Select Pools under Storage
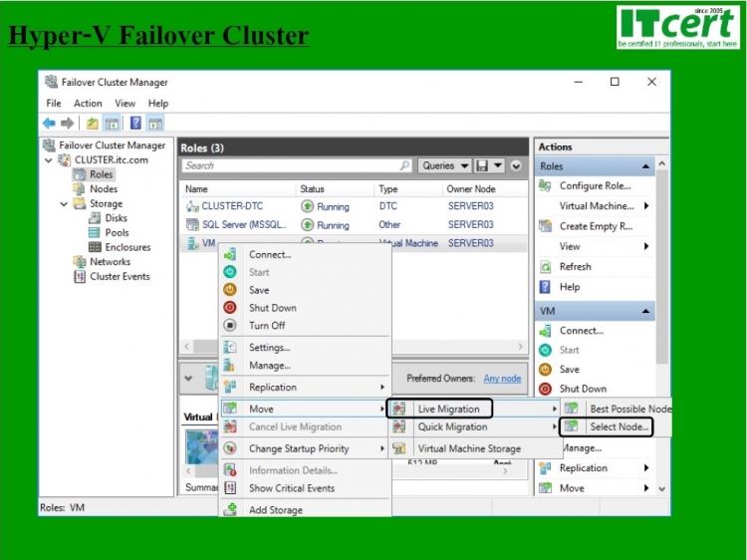 coord(117,232)
